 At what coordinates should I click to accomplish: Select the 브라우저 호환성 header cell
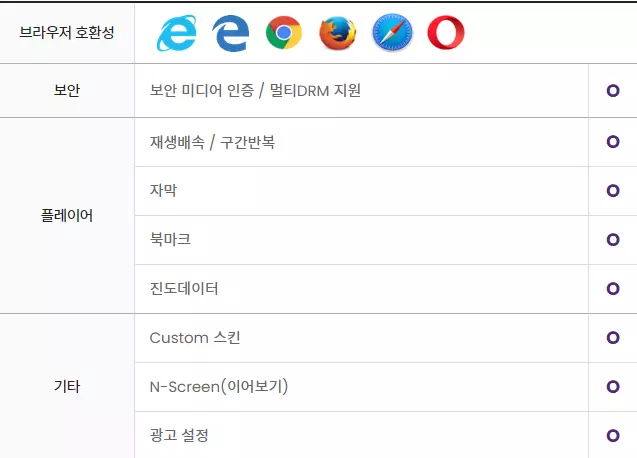67,33
